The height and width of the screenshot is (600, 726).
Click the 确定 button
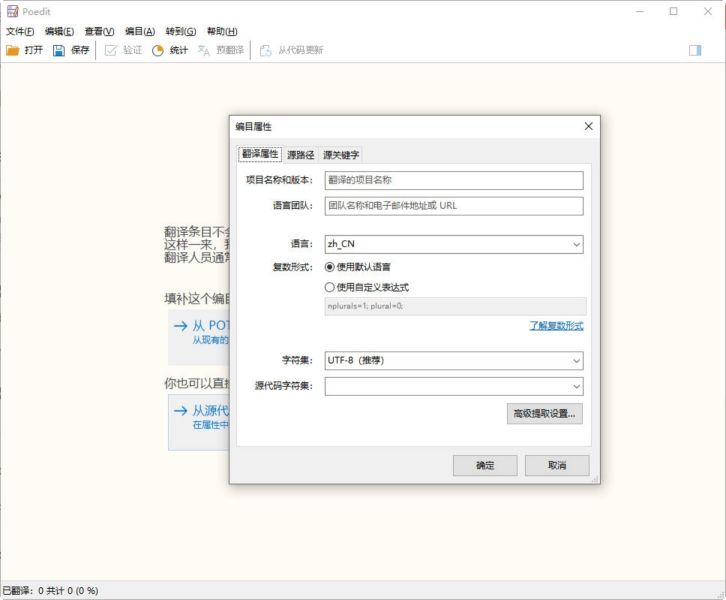(x=485, y=466)
